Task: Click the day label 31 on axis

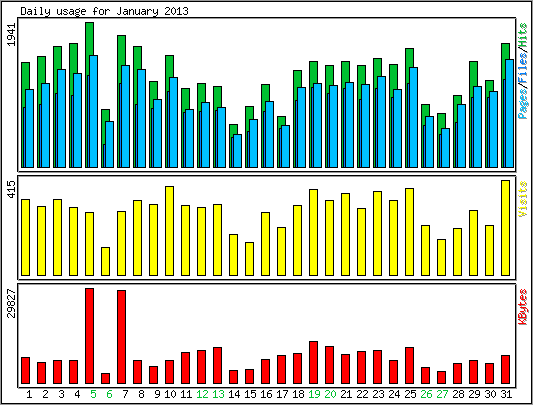Action: (x=506, y=394)
